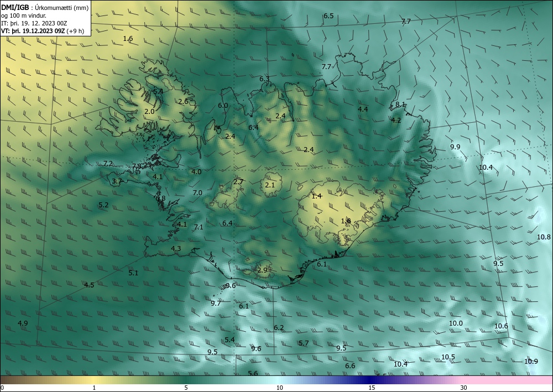Select the 7.0 map value
This screenshot has height=392, width=553.
coord(197,193)
